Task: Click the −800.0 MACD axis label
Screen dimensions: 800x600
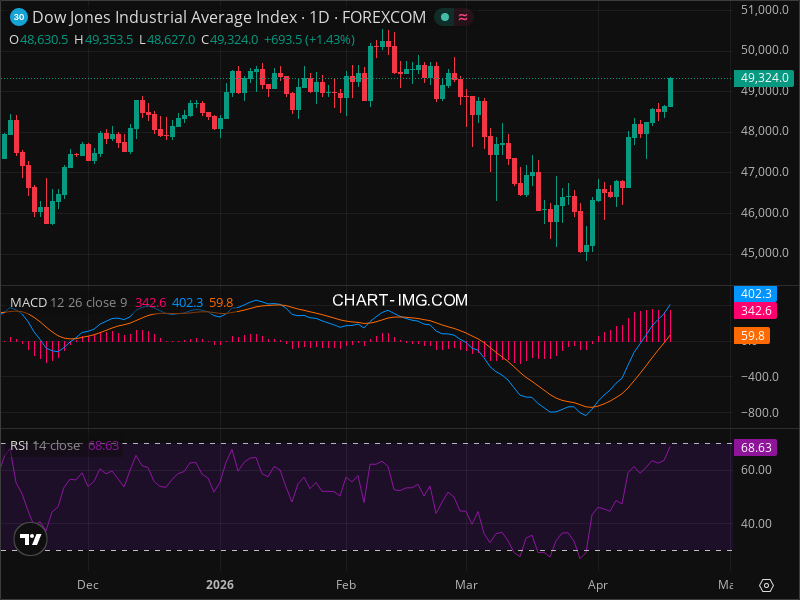Action: click(759, 413)
